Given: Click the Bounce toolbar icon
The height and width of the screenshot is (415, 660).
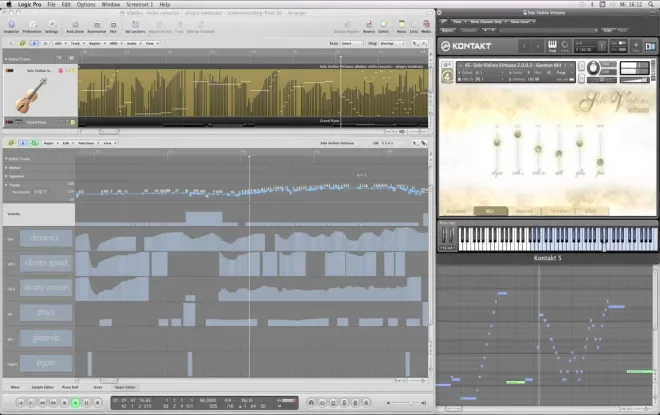Looking at the screenshot, I should (369, 25).
